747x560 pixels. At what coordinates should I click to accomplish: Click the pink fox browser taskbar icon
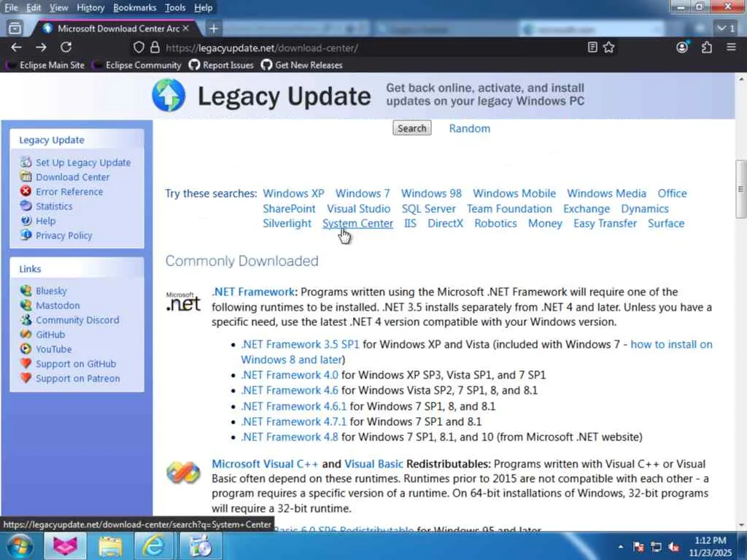coord(65,545)
